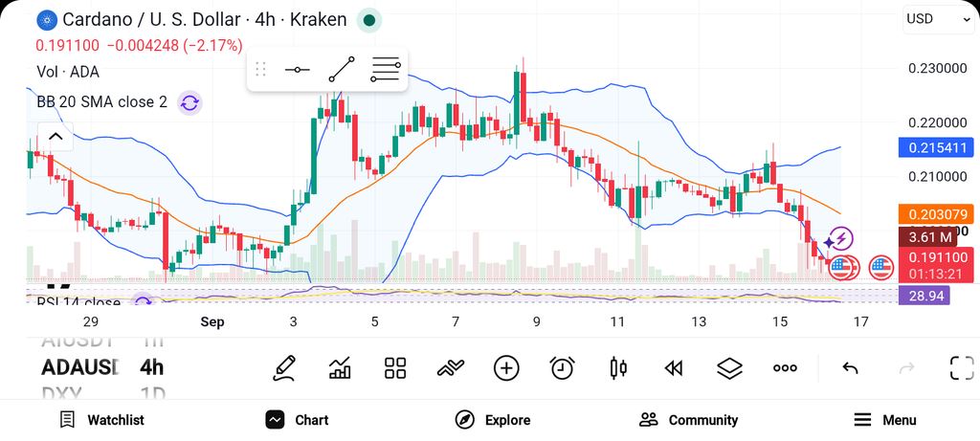Screen dimensions: 980x441
Task: Select the horizontal line tool in floating toolbar
Action: point(297,69)
